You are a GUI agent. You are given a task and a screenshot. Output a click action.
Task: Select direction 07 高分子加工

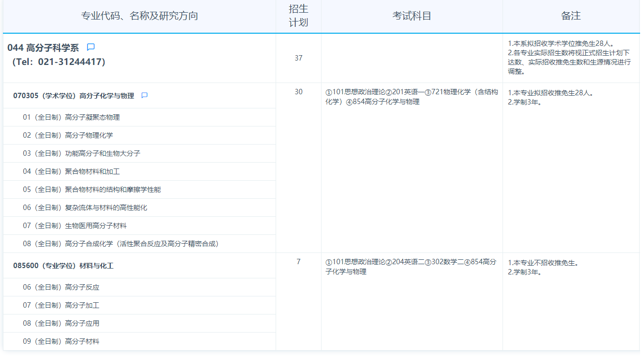[x=61, y=305]
